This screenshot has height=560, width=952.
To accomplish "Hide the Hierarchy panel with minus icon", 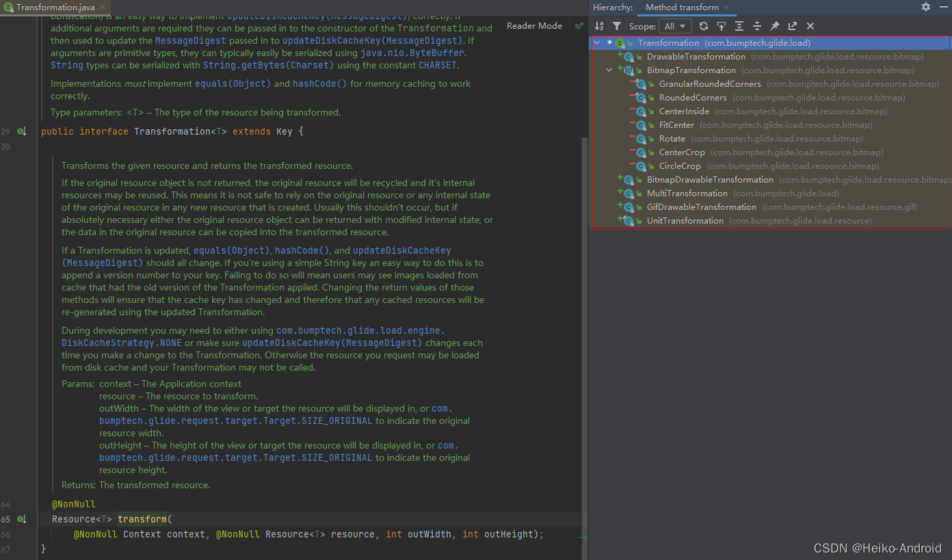I will (x=943, y=7).
